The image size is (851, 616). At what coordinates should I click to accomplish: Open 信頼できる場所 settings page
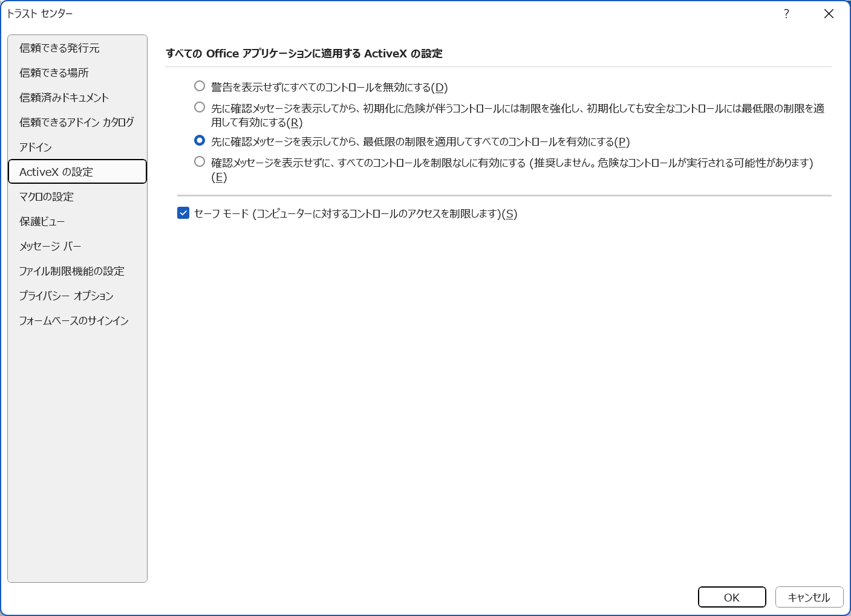pyautogui.click(x=54, y=73)
